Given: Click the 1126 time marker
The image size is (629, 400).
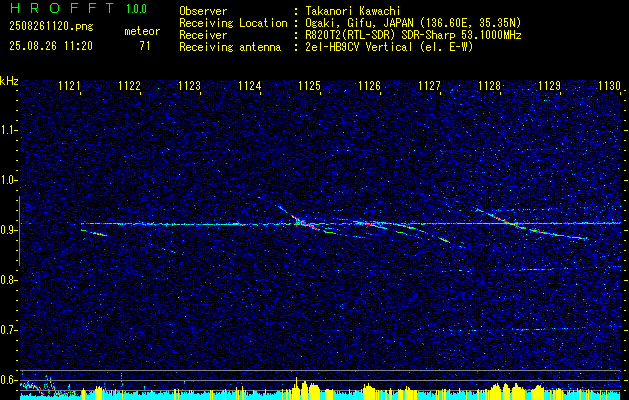Looking at the screenshot, I should tap(369, 86).
